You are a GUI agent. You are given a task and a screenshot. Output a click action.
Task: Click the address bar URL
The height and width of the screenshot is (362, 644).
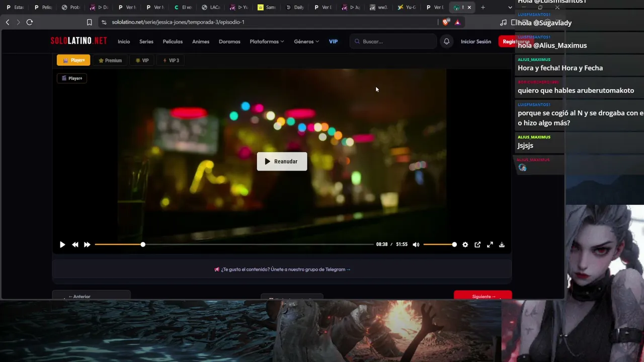178,22
